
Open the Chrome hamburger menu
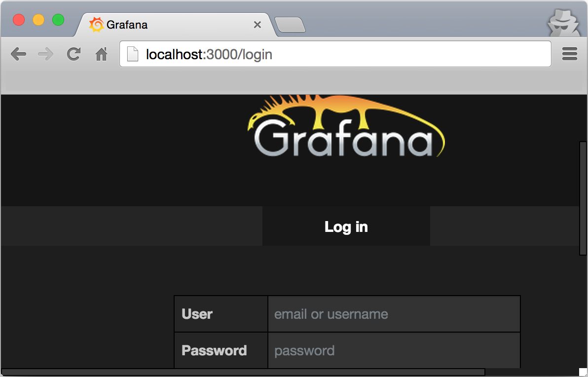[570, 54]
